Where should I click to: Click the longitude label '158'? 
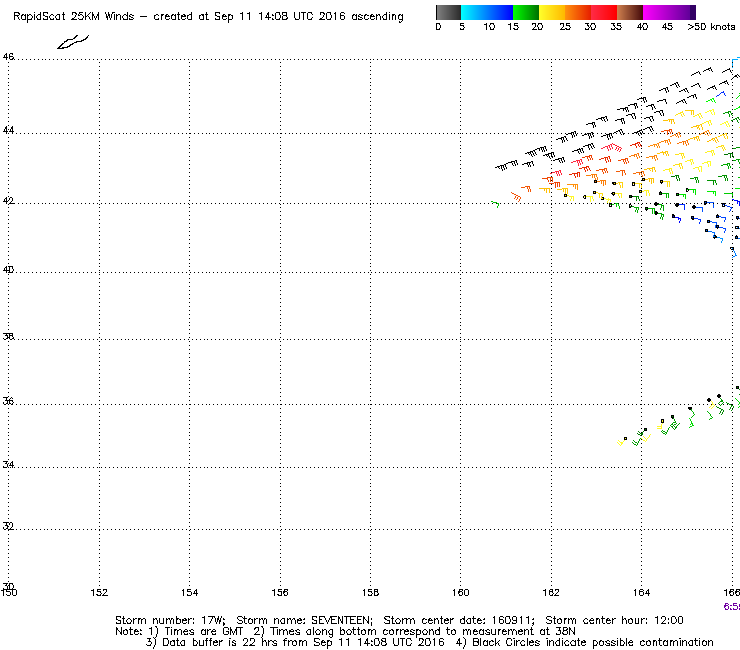[x=370, y=592]
